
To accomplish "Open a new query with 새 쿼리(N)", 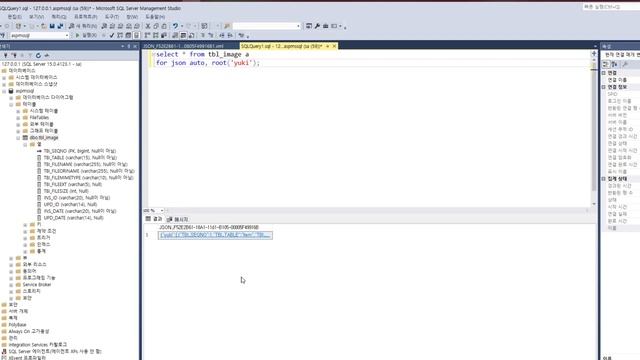I will [x=83, y=26].
